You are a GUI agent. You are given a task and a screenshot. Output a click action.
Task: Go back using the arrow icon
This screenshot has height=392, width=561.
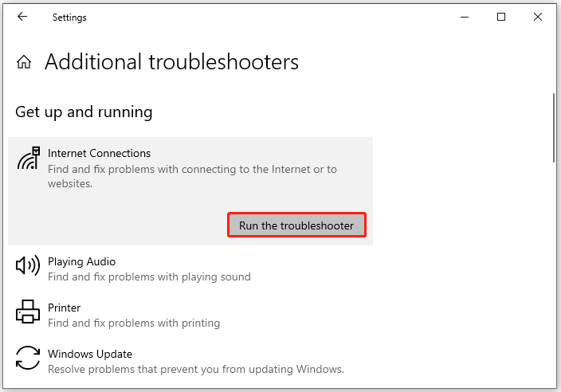(22, 17)
